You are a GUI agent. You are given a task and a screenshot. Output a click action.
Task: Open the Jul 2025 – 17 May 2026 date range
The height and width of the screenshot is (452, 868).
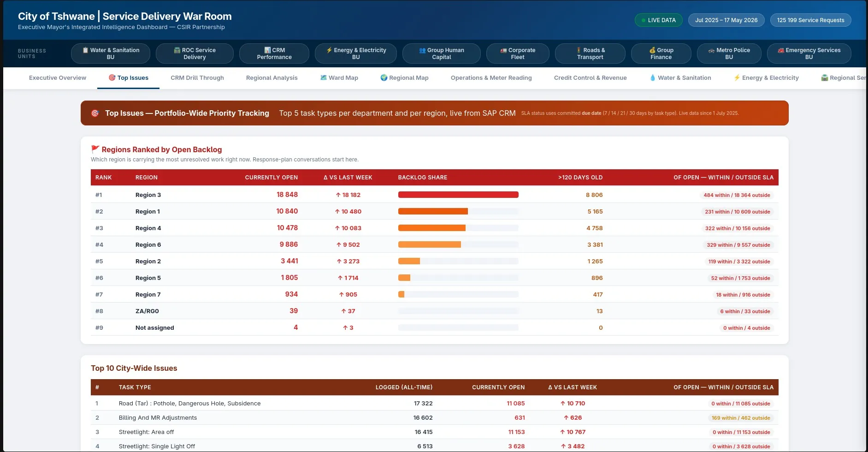[x=726, y=20]
